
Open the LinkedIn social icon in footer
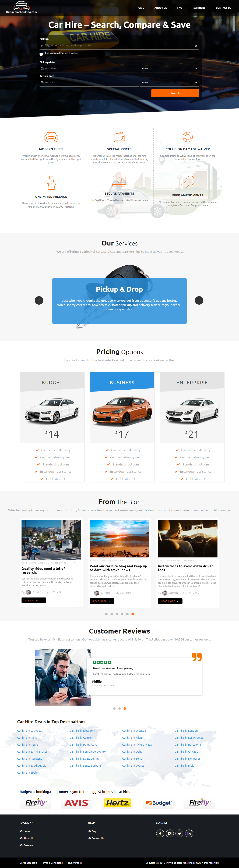click(x=189, y=833)
